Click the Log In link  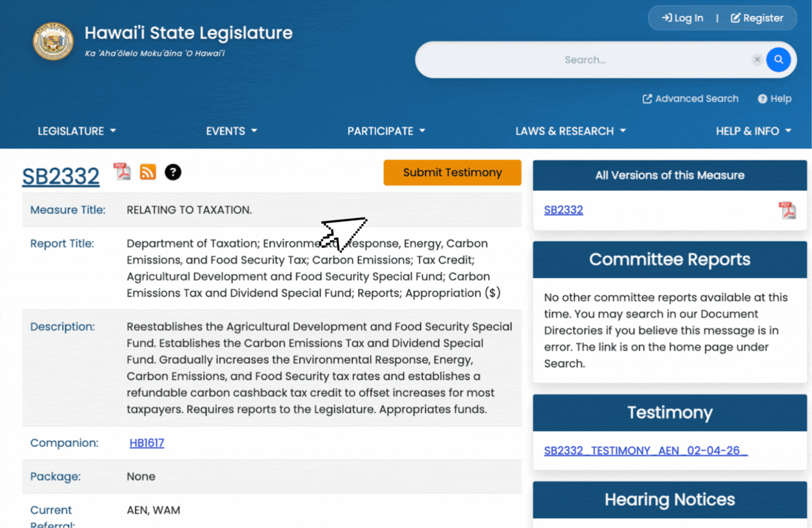683,18
